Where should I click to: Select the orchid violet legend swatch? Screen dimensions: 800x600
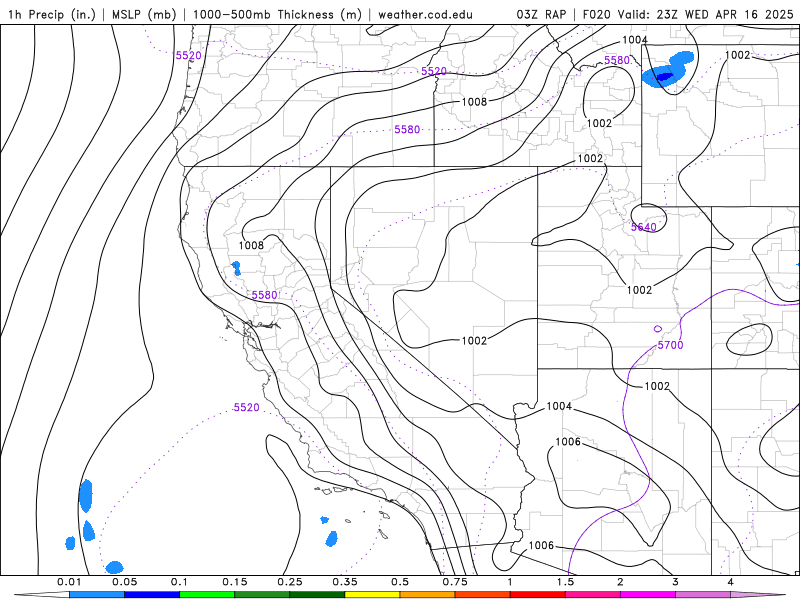pos(703,595)
